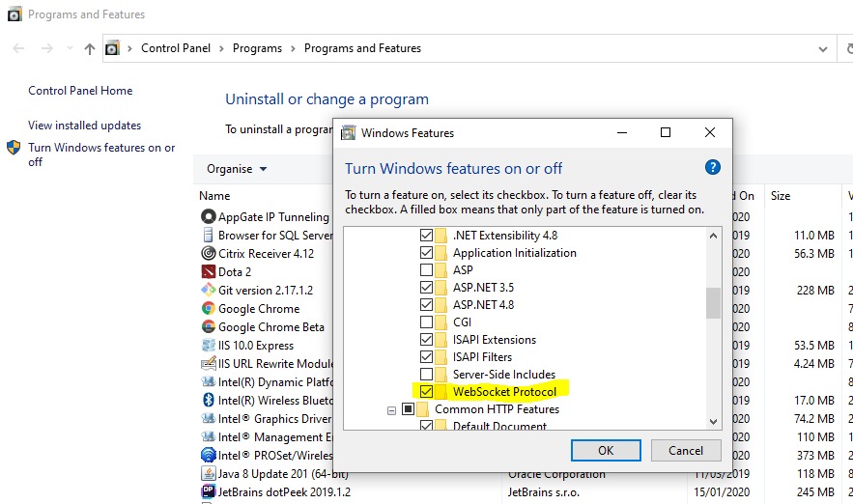Open the Organise dropdown menu
853x504 pixels.
pos(237,169)
